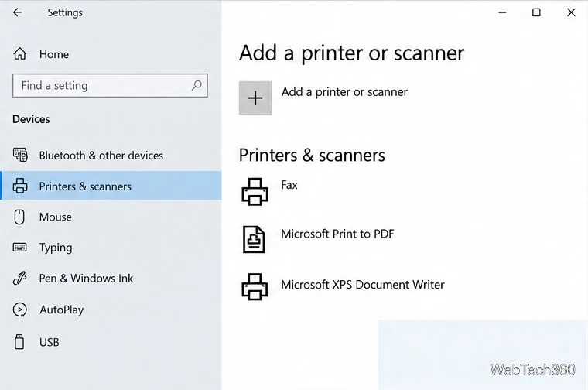Click the Mouse icon in sidebar

click(19, 217)
